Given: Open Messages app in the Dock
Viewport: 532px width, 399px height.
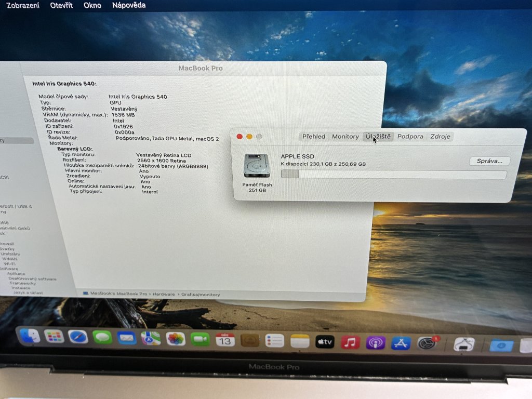Looking at the screenshot, I should [102, 338].
